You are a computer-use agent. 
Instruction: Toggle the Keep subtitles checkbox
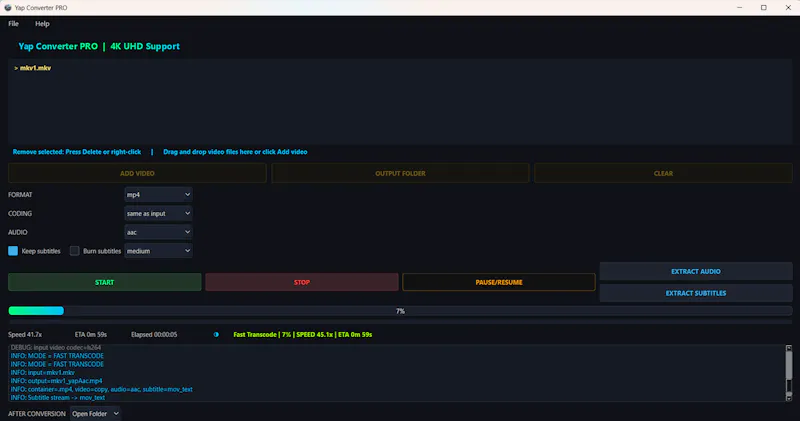click(13, 251)
